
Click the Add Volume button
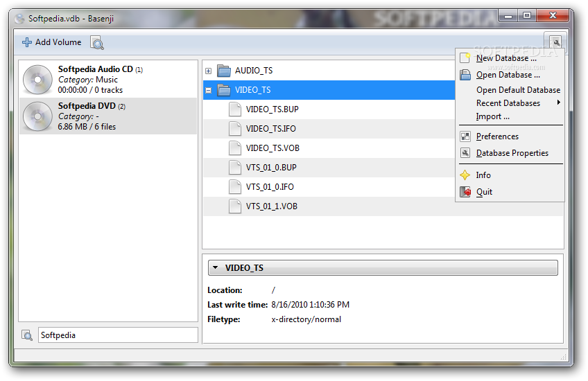click(x=52, y=42)
